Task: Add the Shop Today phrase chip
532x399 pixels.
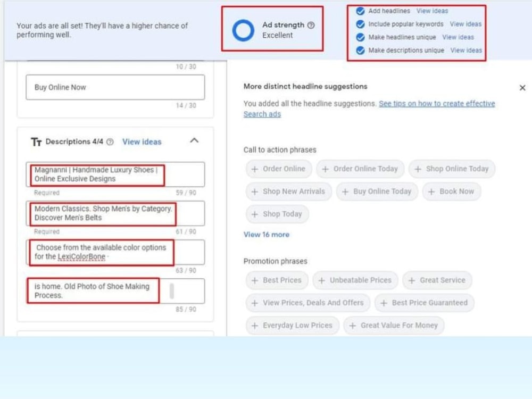Action: tap(277, 214)
